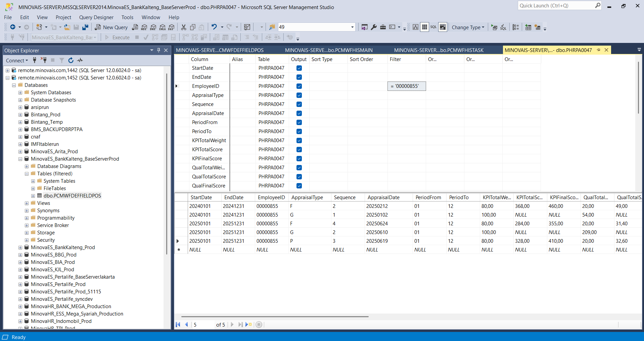
Task: Click the Database Engine Query icon
Action: [x=135, y=27]
